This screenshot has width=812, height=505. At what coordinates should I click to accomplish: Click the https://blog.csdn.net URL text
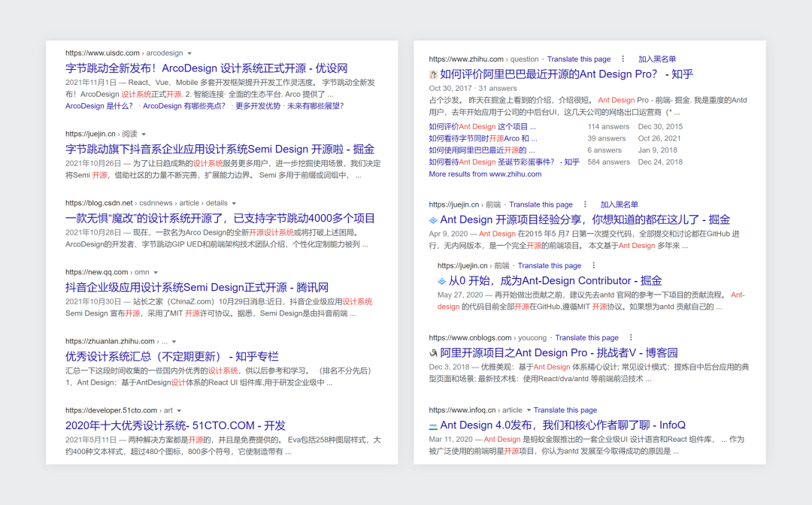coord(99,203)
